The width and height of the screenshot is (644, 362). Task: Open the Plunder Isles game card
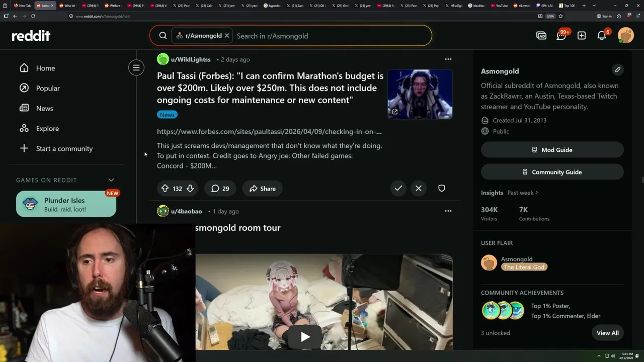(x=66, y=204)
